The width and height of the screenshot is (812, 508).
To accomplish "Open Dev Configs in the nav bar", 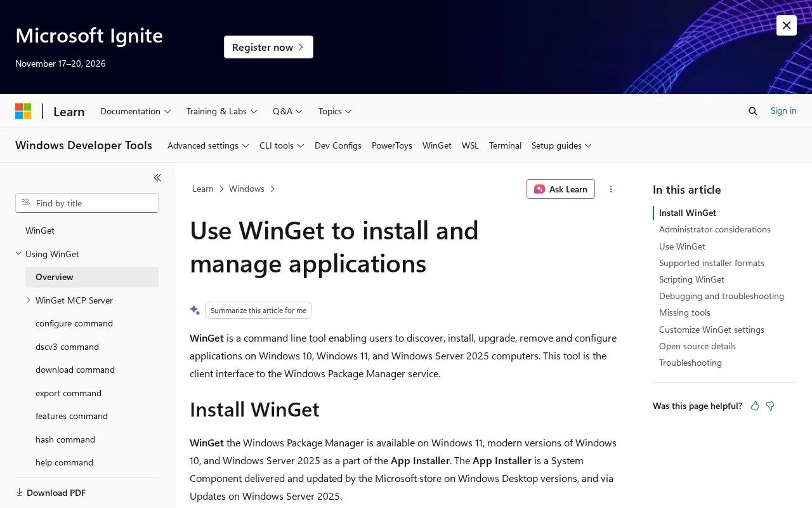I will point(338,145).
